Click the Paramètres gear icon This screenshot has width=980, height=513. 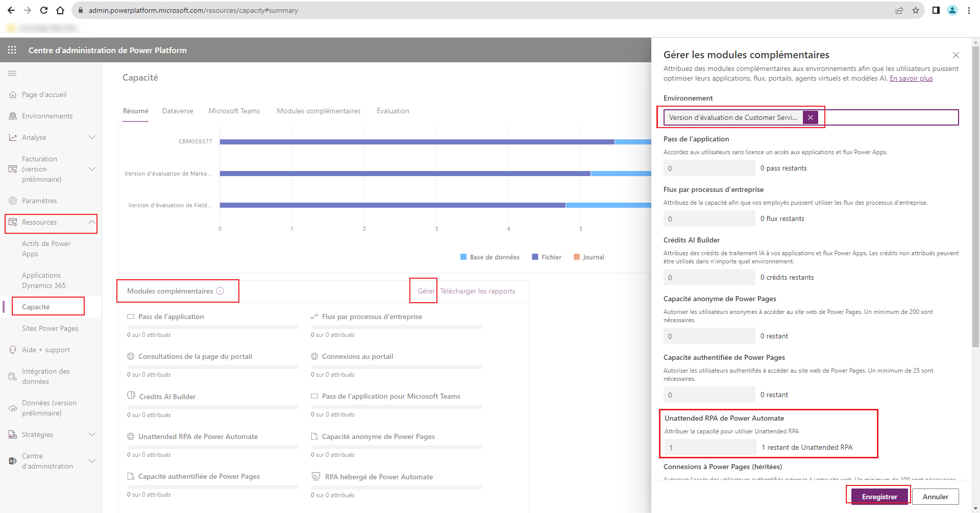[x=13, y=201]
